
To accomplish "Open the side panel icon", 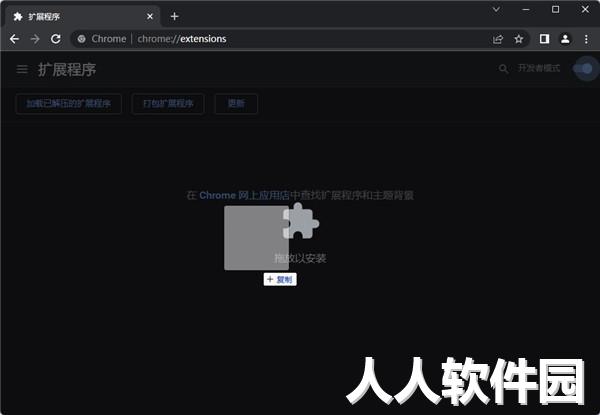I will pos(544,39).
